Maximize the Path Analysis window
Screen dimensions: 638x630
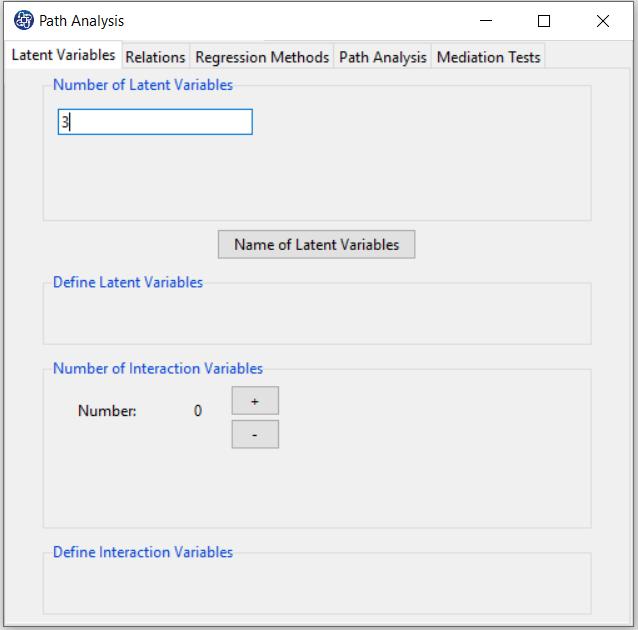[x=544, y=21]
